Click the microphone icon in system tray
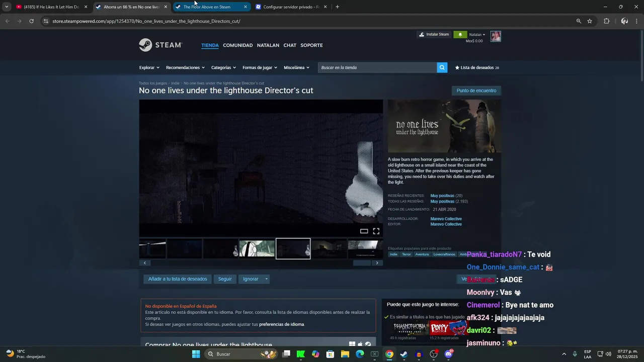The height and width of the screenshot is (362, 644). (x=575, y=354)
